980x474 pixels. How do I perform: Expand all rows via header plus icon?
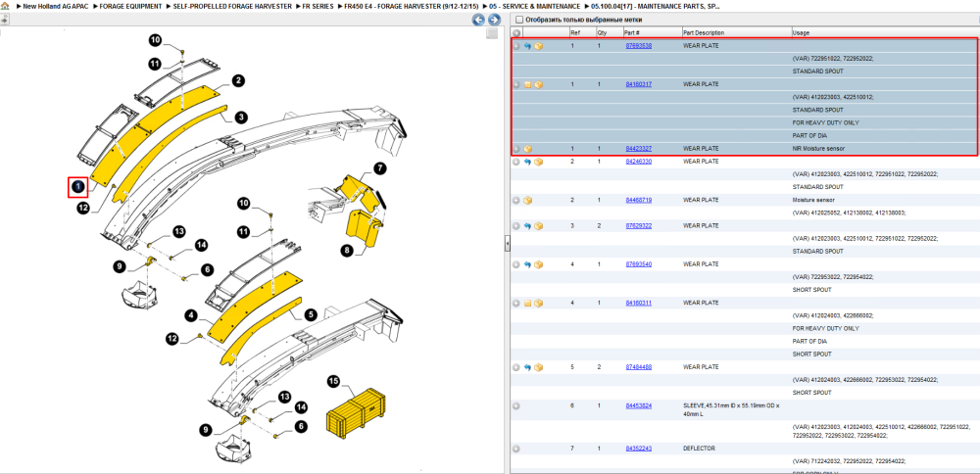[516, 32]
